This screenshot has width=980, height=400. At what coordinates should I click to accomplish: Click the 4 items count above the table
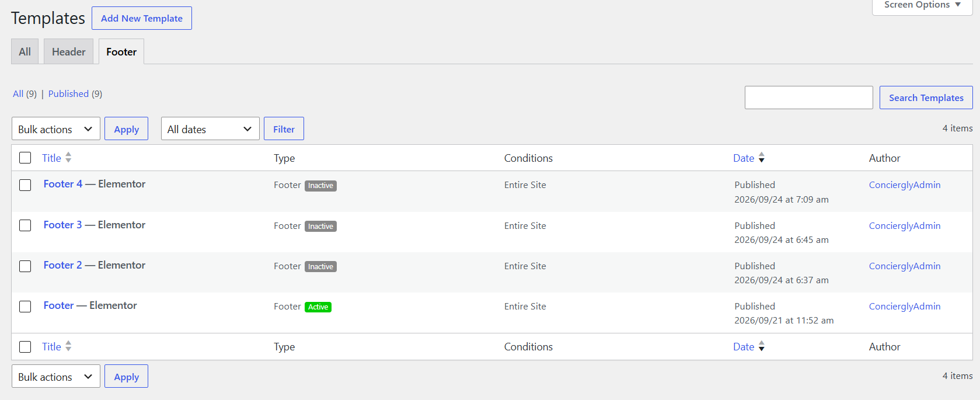957,128
